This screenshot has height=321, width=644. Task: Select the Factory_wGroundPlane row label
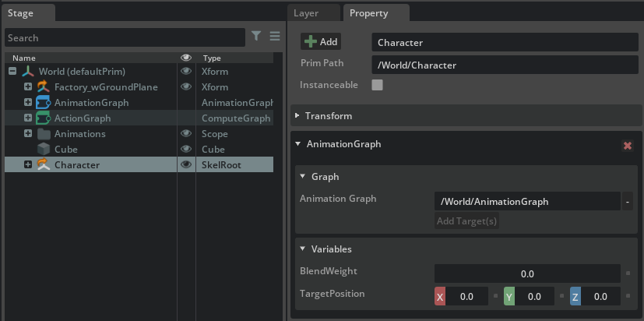point(106,87)
